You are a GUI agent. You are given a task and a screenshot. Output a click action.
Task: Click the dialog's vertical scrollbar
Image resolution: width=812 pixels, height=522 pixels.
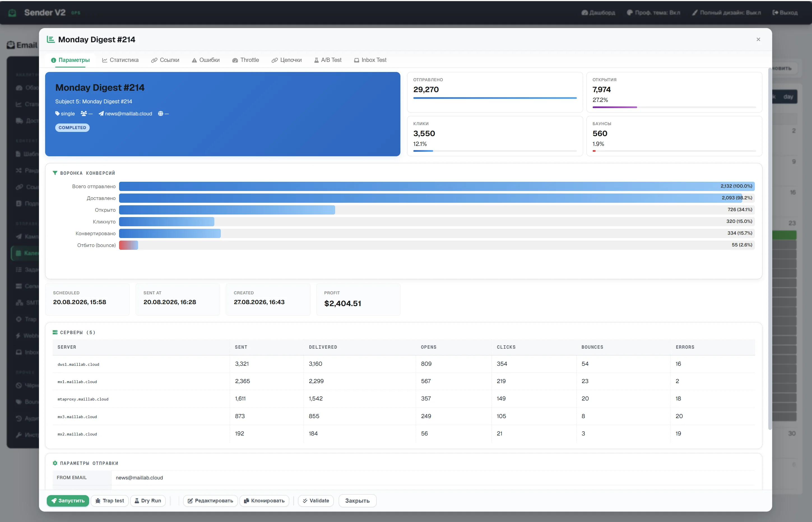click(x=770, y=248)
